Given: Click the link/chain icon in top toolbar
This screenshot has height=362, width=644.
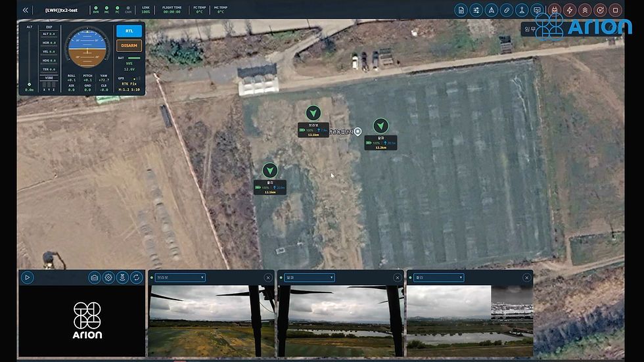Looking at the screenshot, I should coord(507,11).
